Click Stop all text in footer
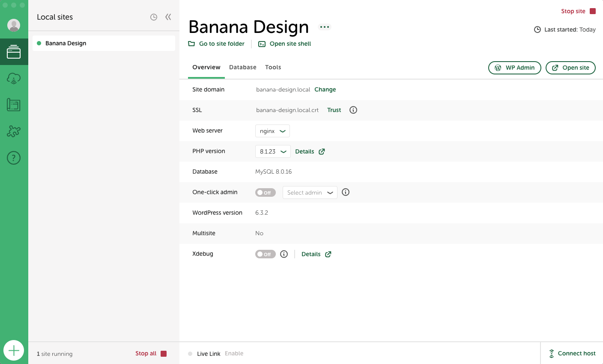603x364 pixels. (146, 353)
